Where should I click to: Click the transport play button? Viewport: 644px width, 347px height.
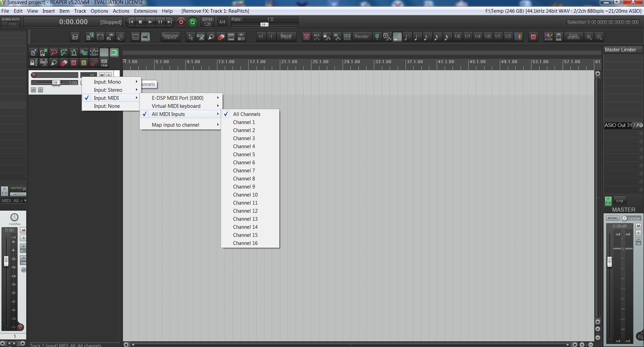[x=150, y=22]
